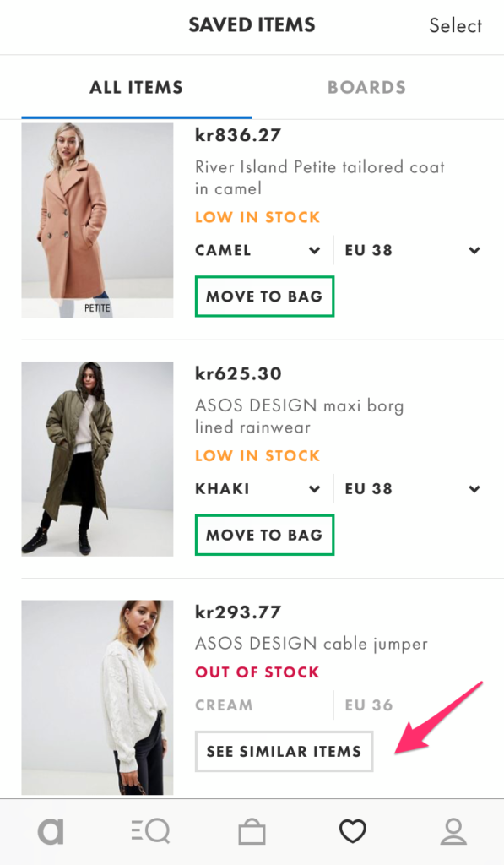
Task: Expand the EU 38 size selector for the coat
Action: (412, 250)
